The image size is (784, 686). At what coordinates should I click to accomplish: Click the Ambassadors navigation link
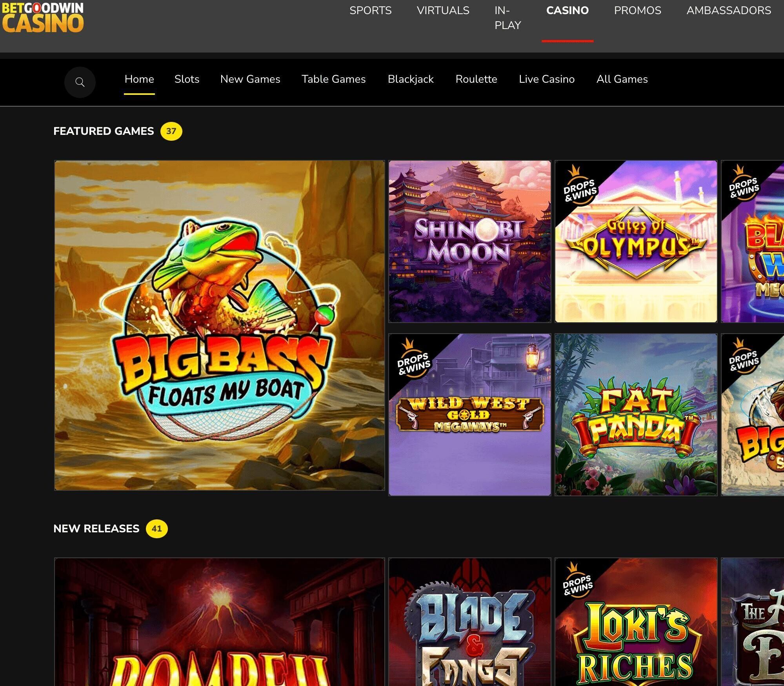(x=728, y=11)
